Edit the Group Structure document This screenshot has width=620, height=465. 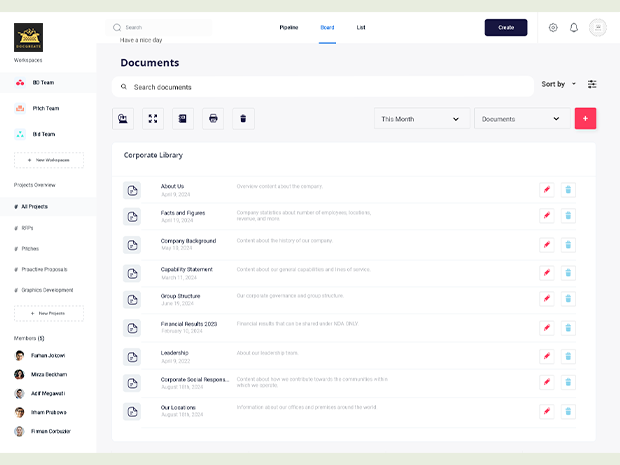547,299
